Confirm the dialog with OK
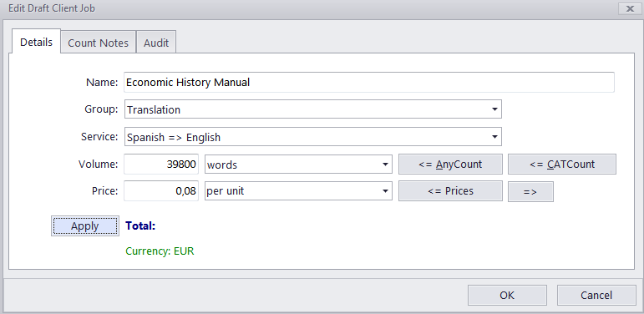This screenshot has width=644, height=314. point(507,295)
